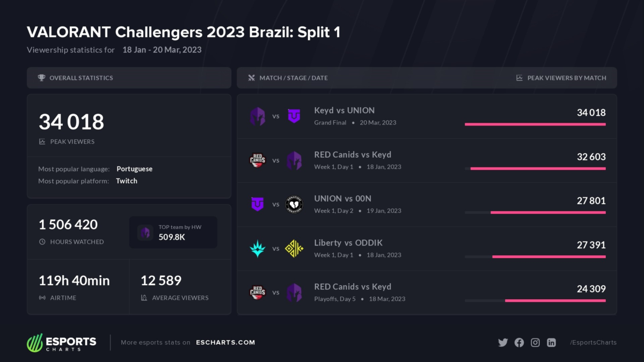The width and height of the screenshot is (644, 362).
Task: Click the Twitter bird icon
Action: point(503,343)
